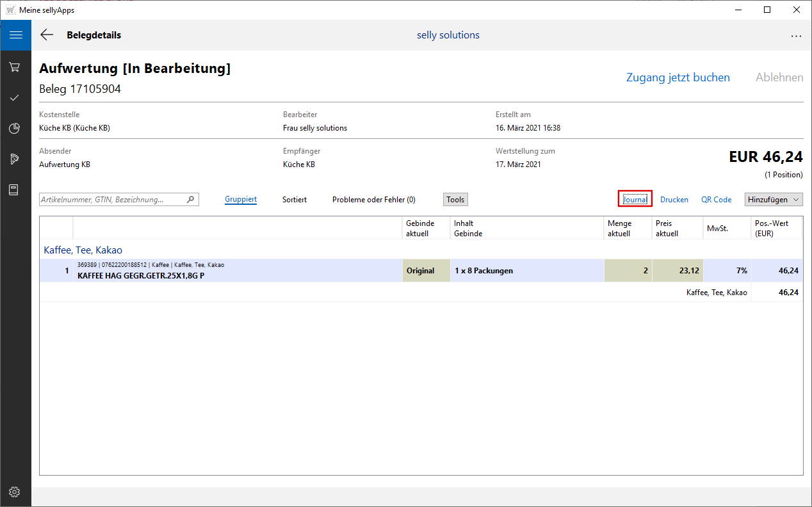Click the Drucken link
Viewport: 812px width, 507px height.
674,200
